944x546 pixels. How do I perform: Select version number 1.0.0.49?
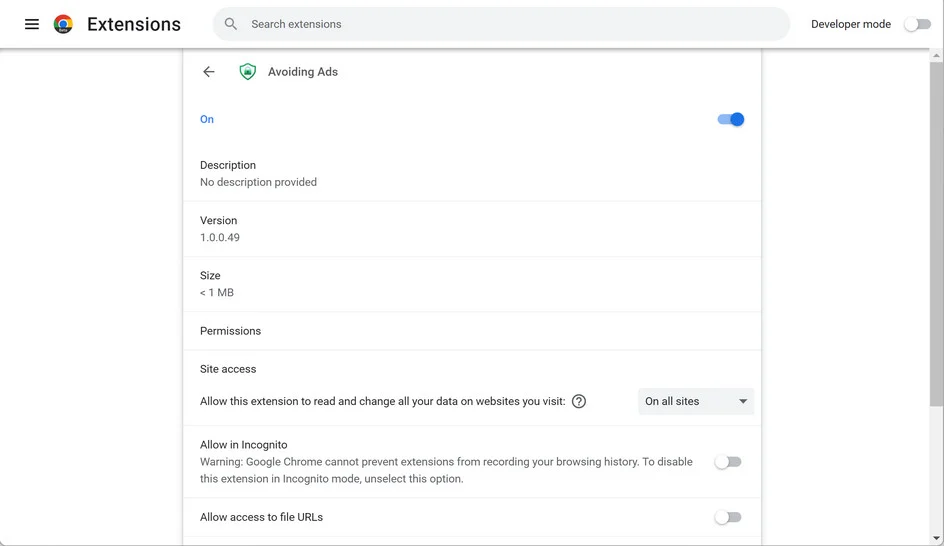click(x=220, y=237)
